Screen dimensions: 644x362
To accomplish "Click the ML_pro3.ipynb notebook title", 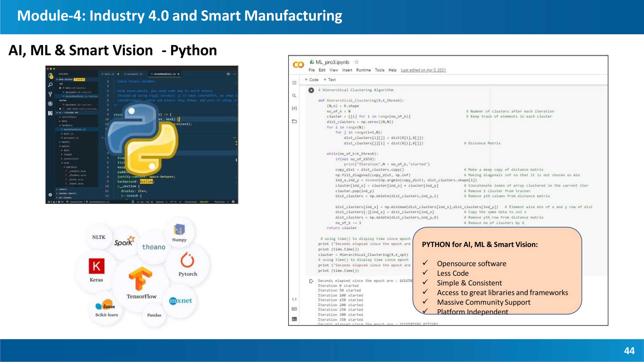I will (x=332, y=62).
